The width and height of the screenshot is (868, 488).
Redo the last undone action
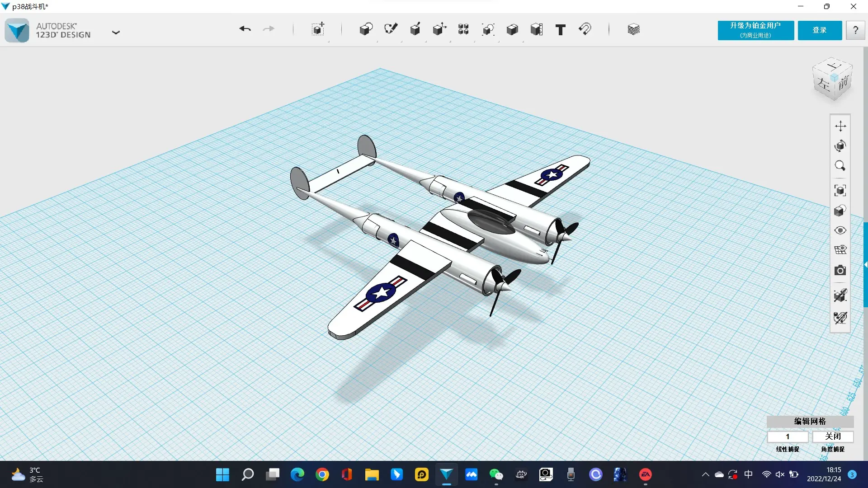click(x=269, y=29)
